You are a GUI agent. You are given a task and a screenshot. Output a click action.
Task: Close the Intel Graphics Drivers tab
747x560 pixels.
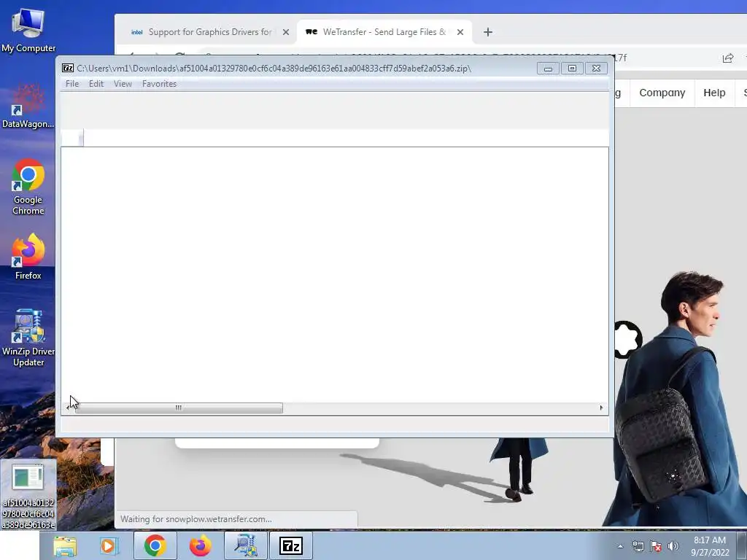click(286, 32)
